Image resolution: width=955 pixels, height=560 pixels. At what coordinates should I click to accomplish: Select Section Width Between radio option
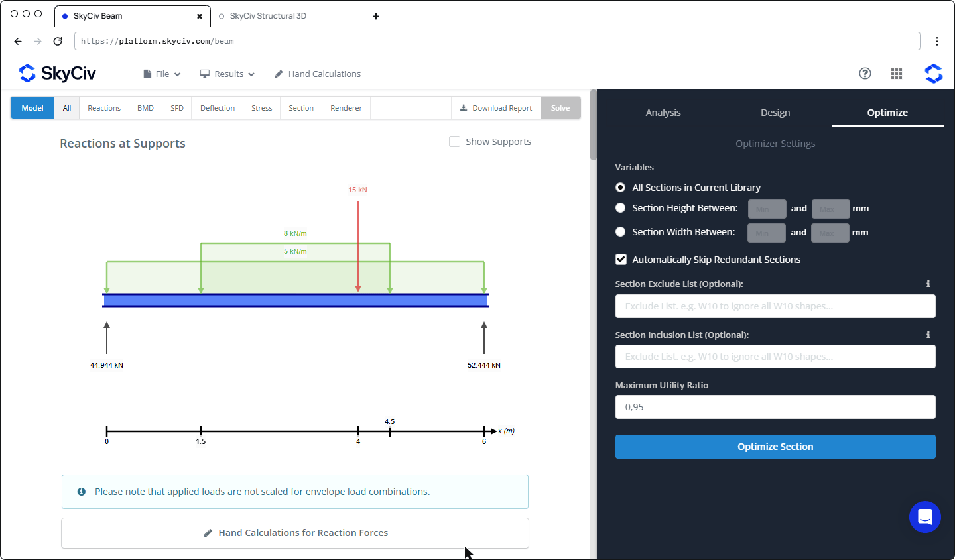pos(621,232)
